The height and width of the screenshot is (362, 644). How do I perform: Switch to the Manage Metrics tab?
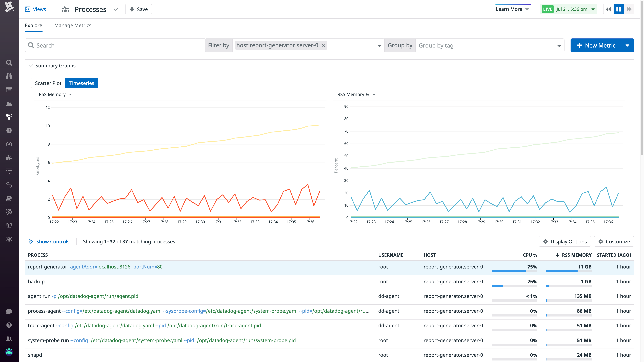(x=73, y=25)
